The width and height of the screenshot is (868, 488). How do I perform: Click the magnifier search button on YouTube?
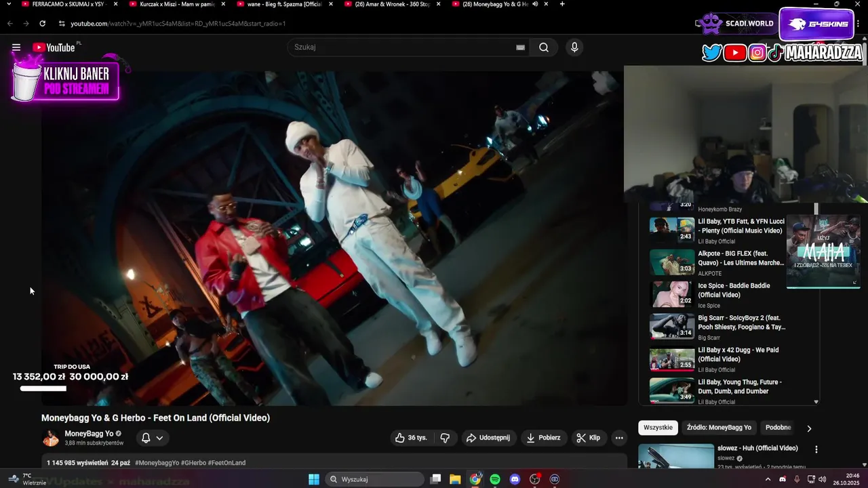point(544,47)
